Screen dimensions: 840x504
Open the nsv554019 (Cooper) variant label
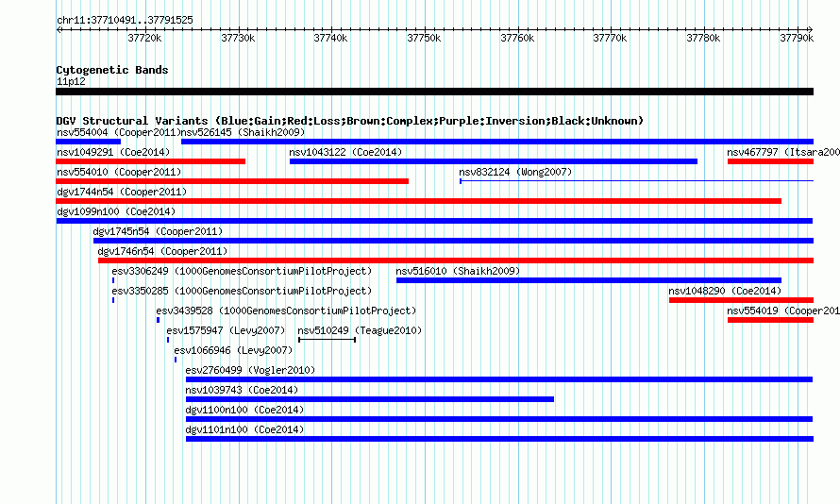point(783,311)
